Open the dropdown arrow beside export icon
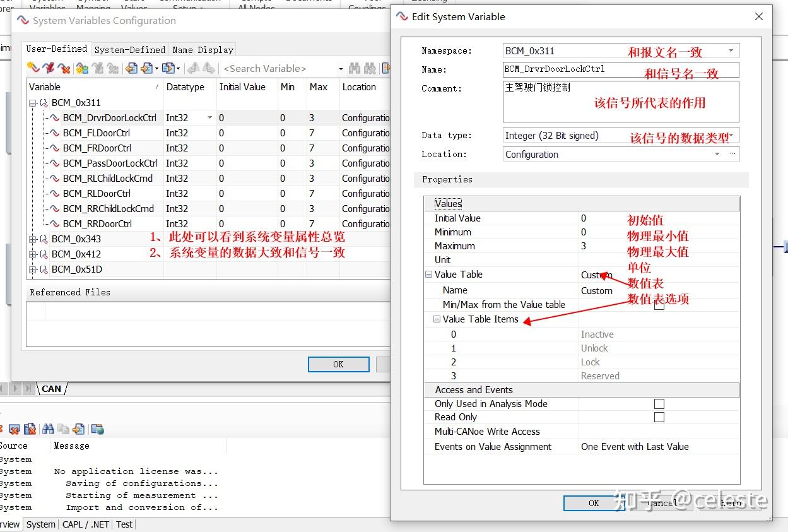 (156, 68)
